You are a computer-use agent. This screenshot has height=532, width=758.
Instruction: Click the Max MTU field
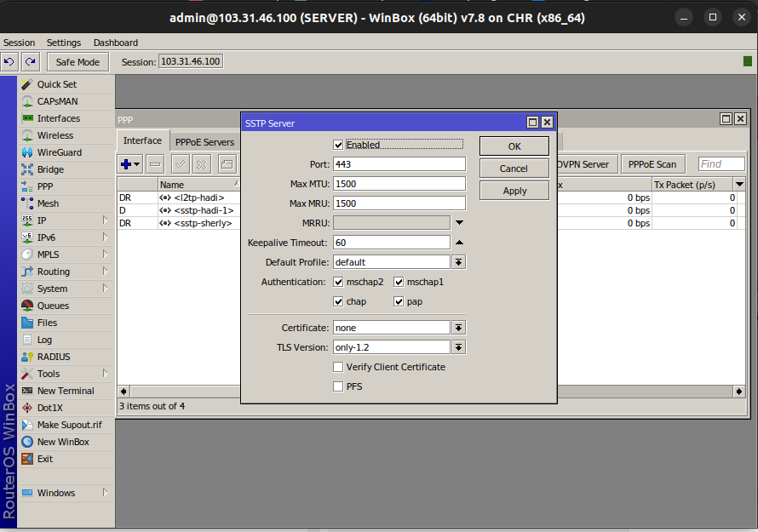pos(399,184)
